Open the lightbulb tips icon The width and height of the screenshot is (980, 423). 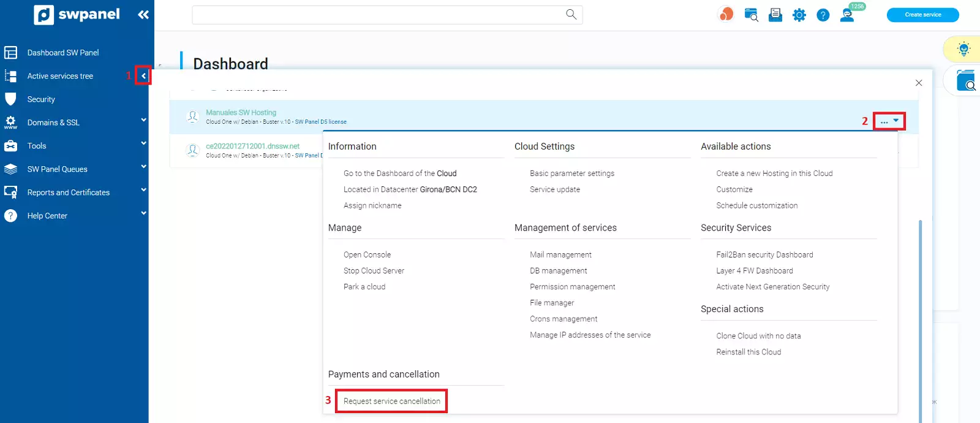(x=963, y=50)
